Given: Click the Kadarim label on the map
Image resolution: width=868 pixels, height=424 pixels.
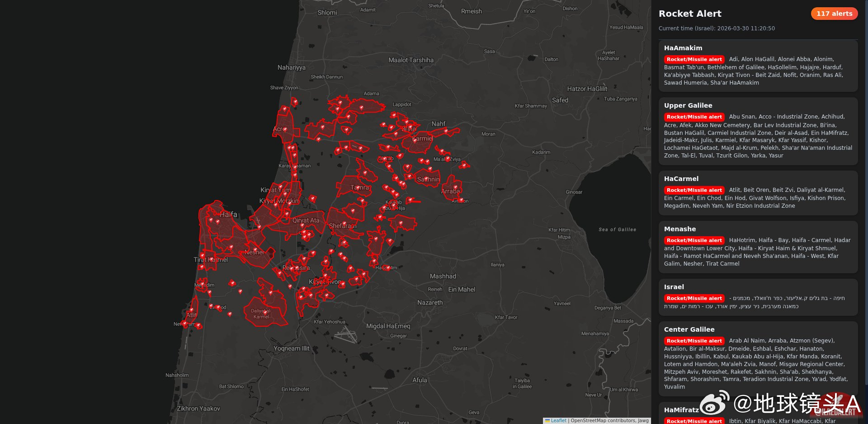Looking at the screenshot, I should tap(541, 152).
